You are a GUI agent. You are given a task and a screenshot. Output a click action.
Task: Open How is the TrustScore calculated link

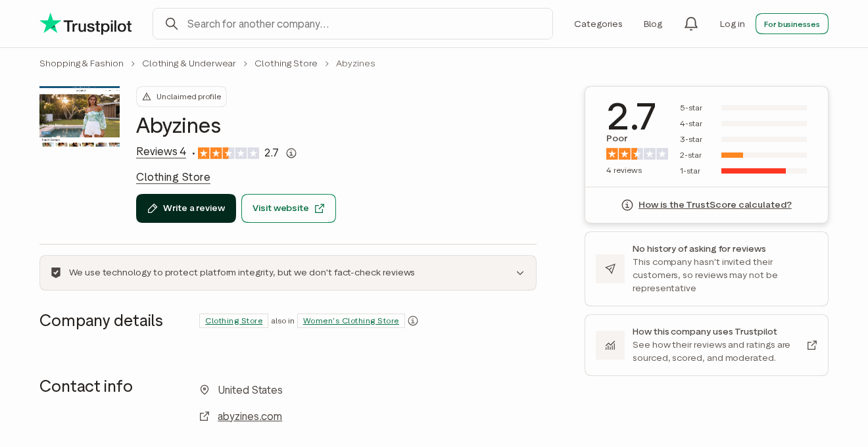pos(715,205)
